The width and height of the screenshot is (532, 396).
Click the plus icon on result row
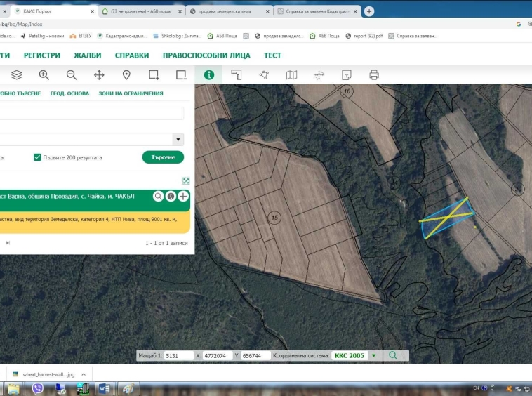pos(183,197)
